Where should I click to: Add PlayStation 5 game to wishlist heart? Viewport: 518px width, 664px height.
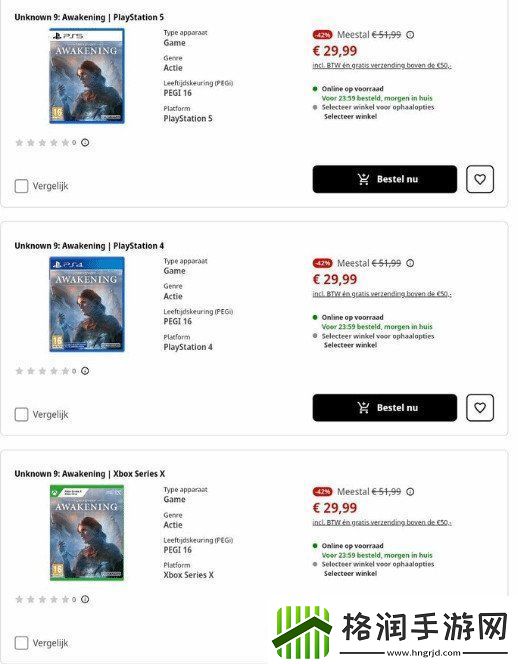pyautogui.click(x=480, y=179)
